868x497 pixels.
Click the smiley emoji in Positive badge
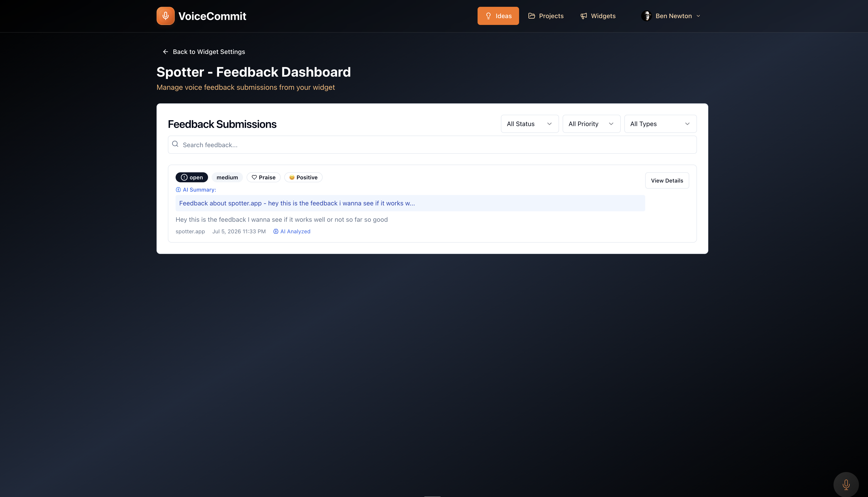click(x=292, y=177)
